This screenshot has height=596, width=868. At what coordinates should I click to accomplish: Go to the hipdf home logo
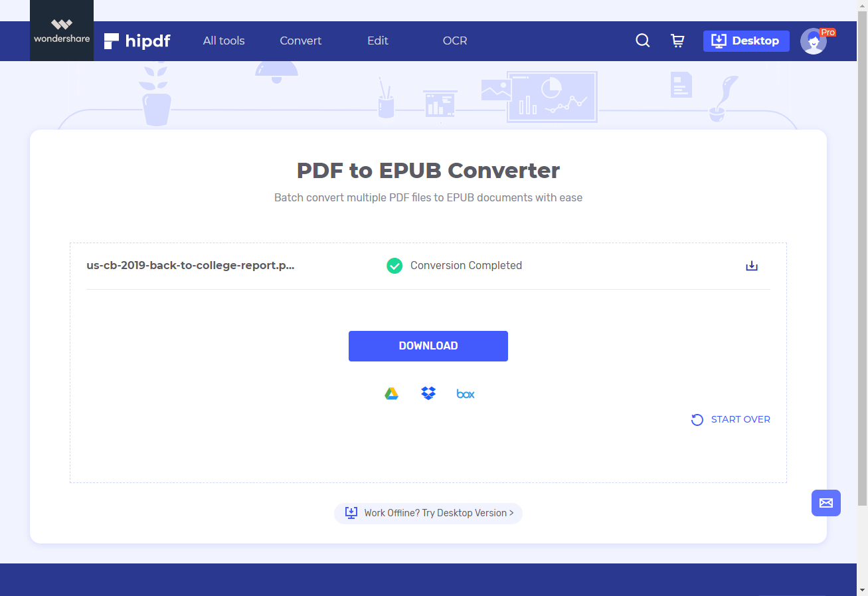[x=137, y=41]
